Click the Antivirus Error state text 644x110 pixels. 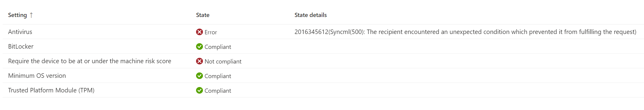coord(211,32)
